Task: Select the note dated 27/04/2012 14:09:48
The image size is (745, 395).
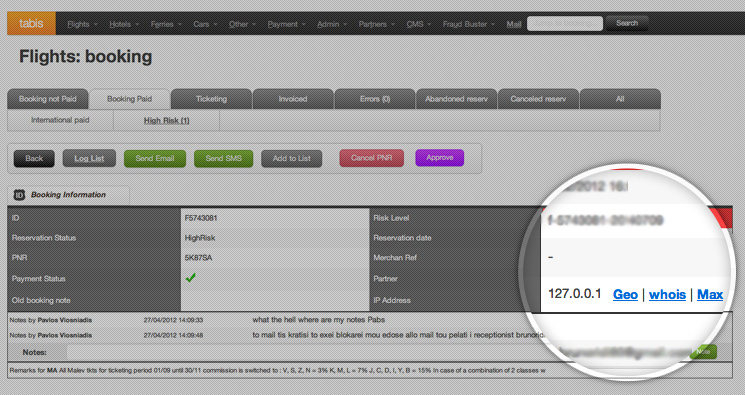Action: [173, 335]
